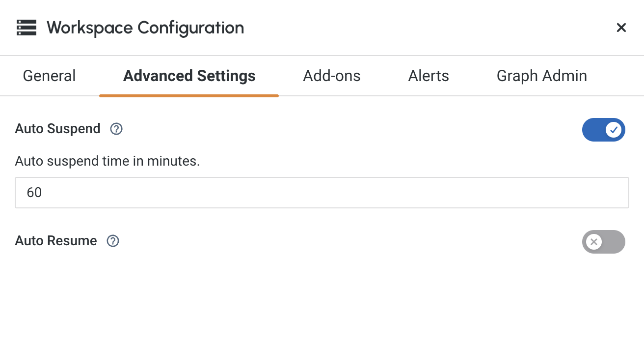Click the checkmark inside the Auto Suspend toggle

point(614,130)
